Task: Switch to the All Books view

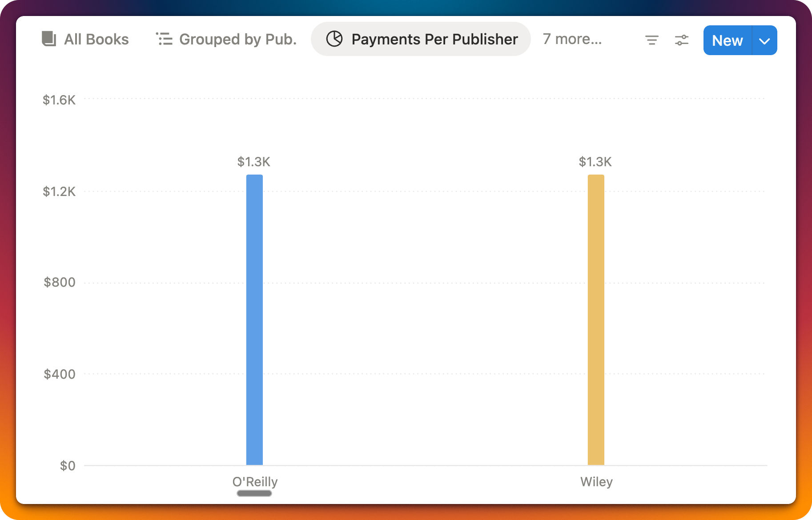Action: pos(96,39)
